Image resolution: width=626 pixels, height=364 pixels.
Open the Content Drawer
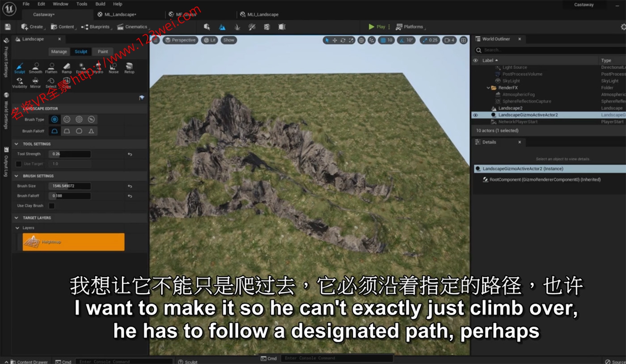click(29, 361)
